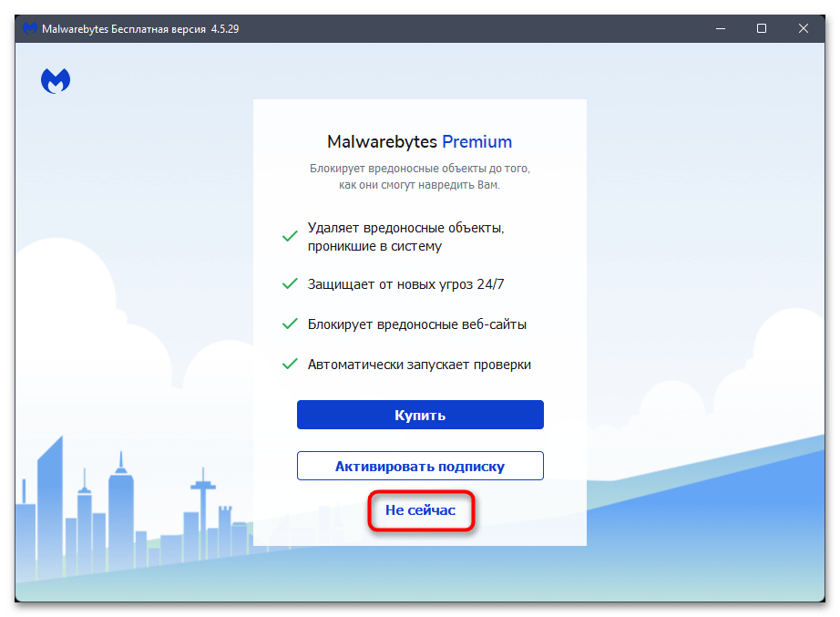Maximize the Malwarebytes window
The height and width of the screenshot is (617, 840).
click(x=762, y=28)
